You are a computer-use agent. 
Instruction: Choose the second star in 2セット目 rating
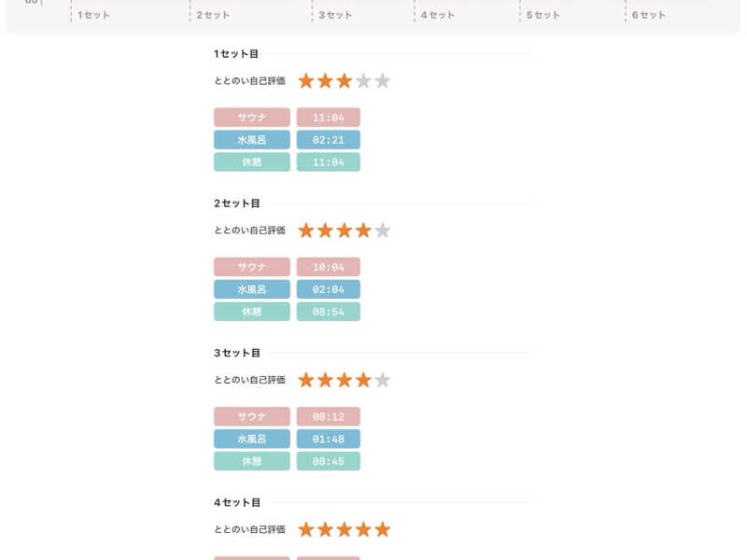[x=325, y=231]
